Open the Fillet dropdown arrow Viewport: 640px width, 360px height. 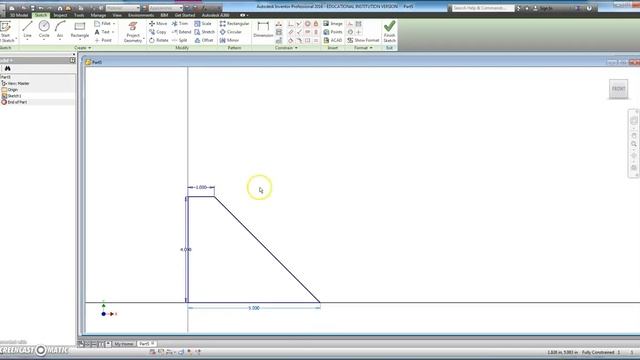[x=113, y=24]
